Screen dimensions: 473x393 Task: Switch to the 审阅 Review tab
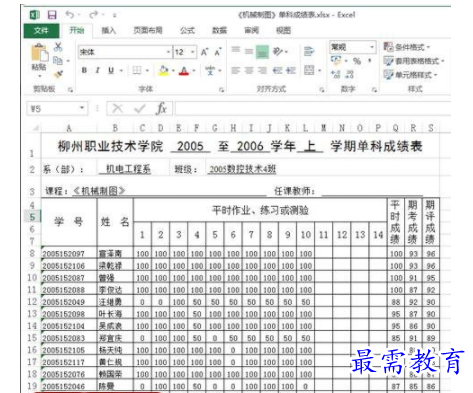point(251,30)
